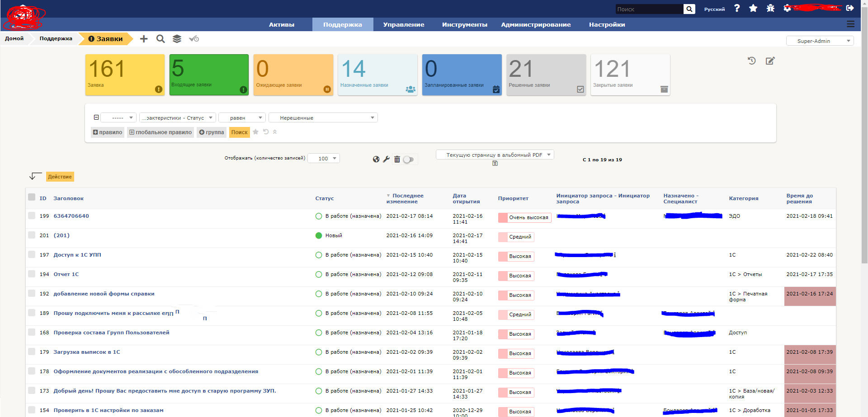Switch language via 'Русский' link
The image size is (868, 417).
pyautogui.click(x=714, y=9)
